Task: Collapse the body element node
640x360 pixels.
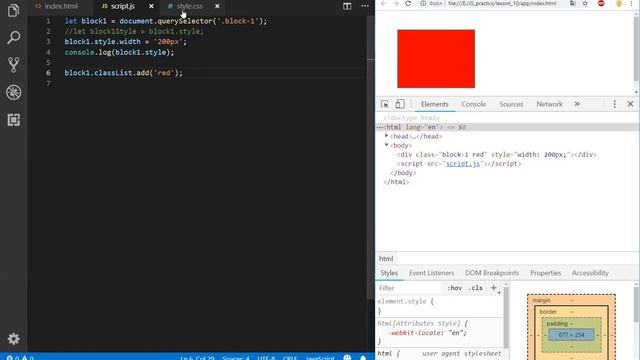Action: coord(387,145)
